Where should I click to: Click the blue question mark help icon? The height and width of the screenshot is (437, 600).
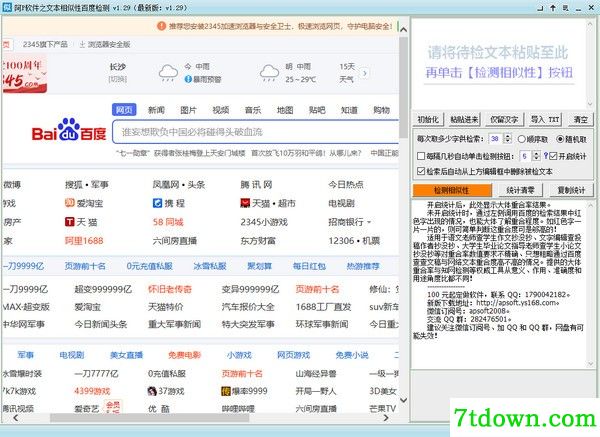(x=546, y=155)
